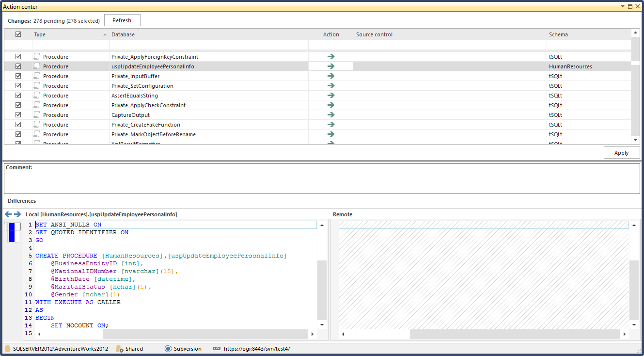This screenshot has width=644, height=356.
Task: Uncheck the Private_SetConfiguration row checkbox
Action: 18,86
